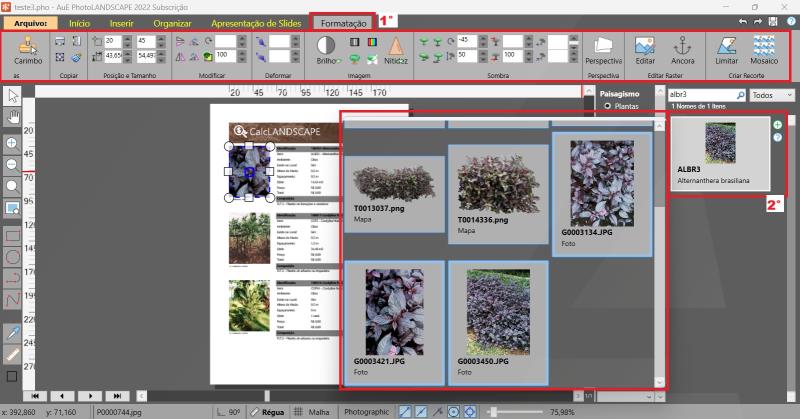
Task: Select the eyedropper tool
Action: pos(12,333)
